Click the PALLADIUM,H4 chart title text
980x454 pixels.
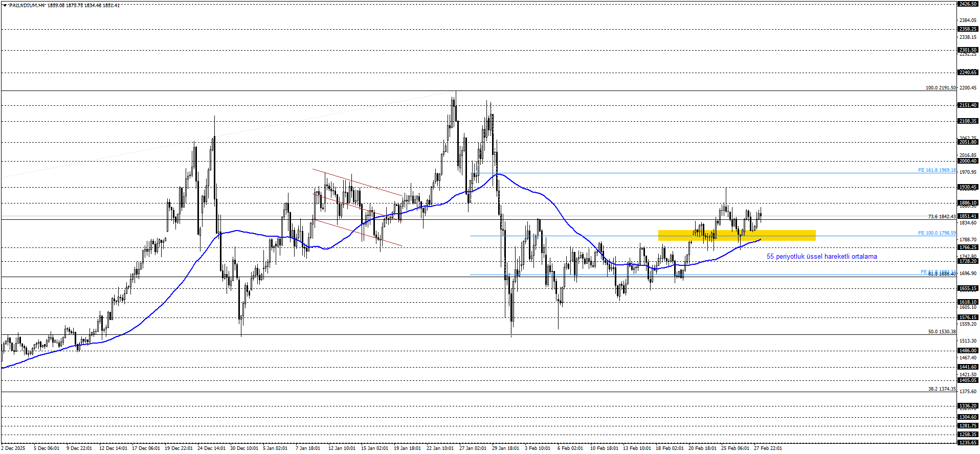(x=27, y=5)
